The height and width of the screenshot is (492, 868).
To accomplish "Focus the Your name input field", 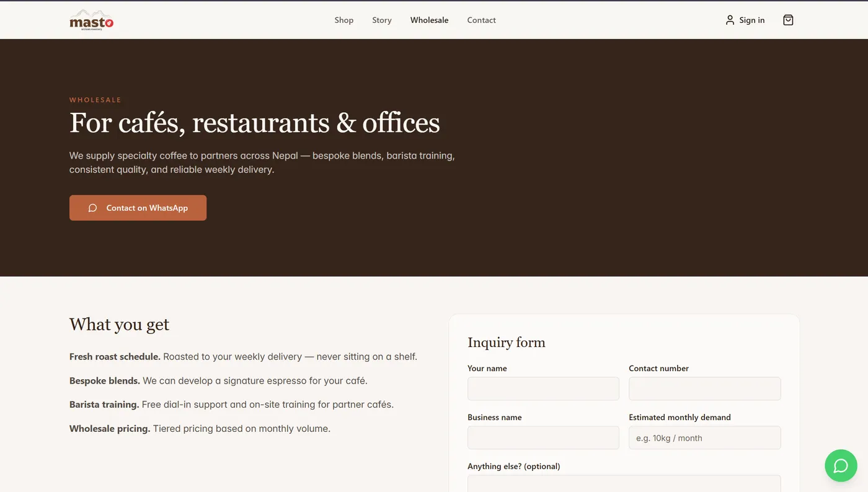I will click(543, 389).
